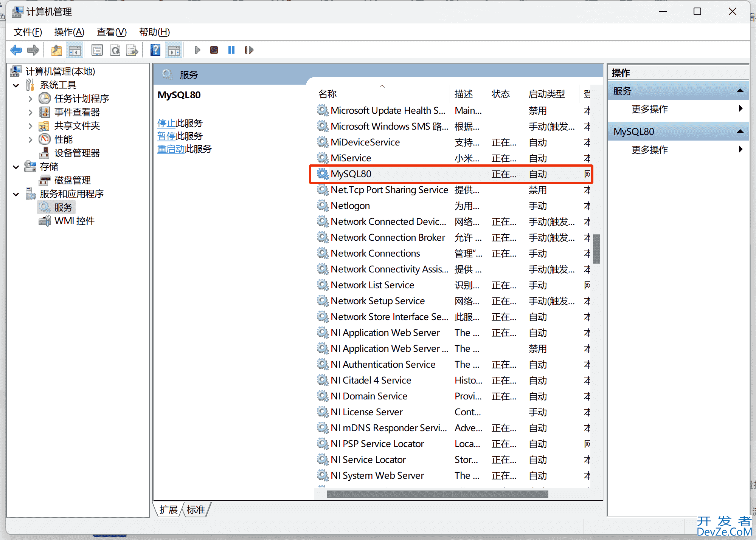The width and height of the screenshot is (756, 540).
Task: Click the Restart Service toolbar icon
Action: pyautogui.click(x=249, y=50)
